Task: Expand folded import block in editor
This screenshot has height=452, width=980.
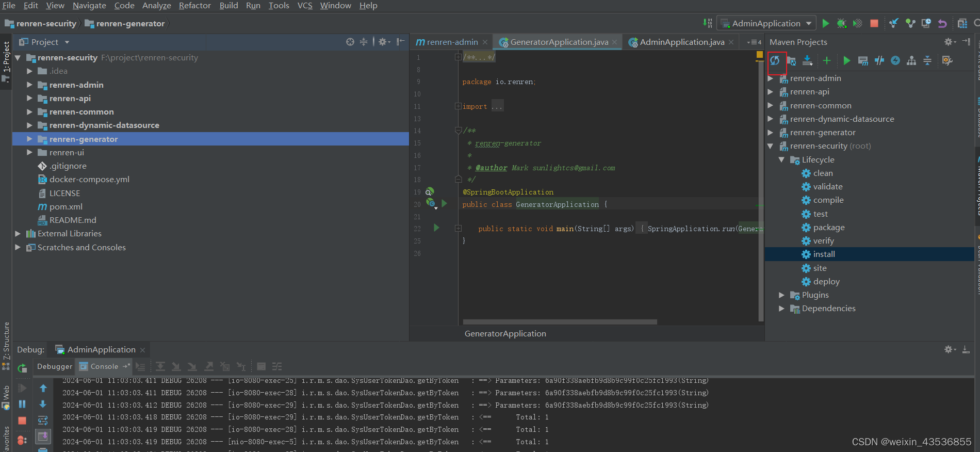Action: (458, 106)
